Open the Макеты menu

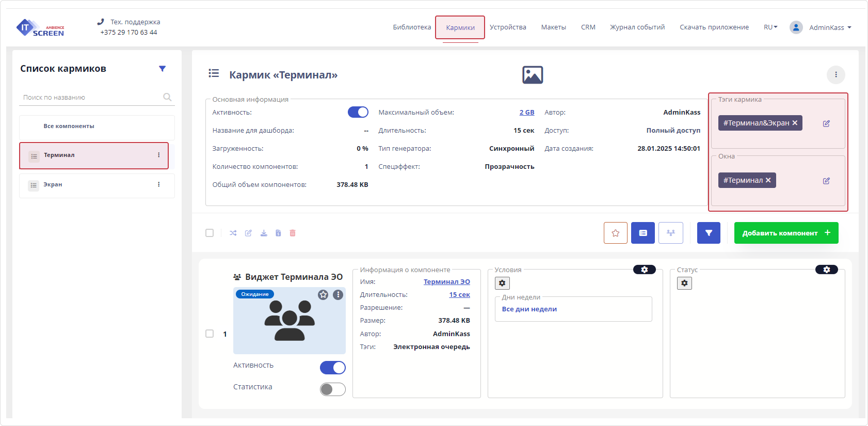pyautogui.click(x=554, y=27)
